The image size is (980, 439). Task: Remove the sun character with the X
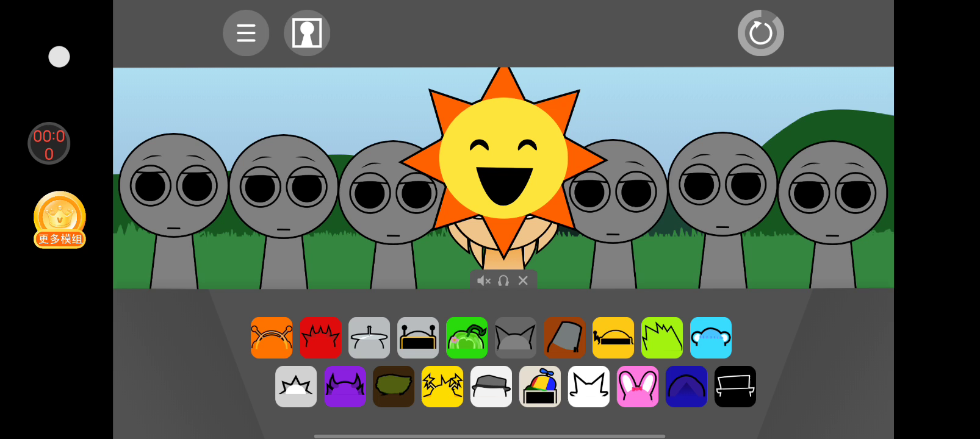(523, 280)
